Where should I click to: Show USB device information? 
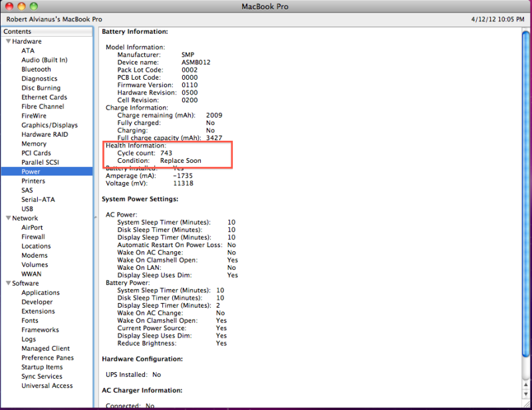pos(27,209)
